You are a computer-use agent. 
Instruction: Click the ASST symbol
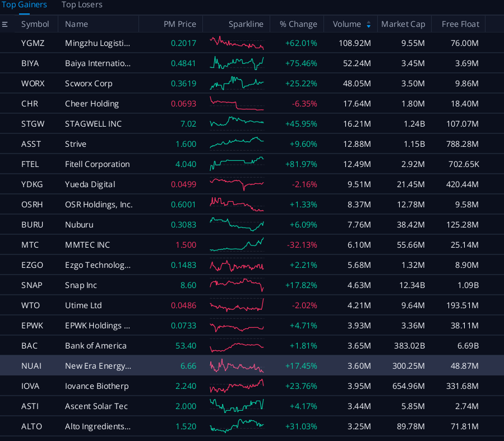point(31,144)
